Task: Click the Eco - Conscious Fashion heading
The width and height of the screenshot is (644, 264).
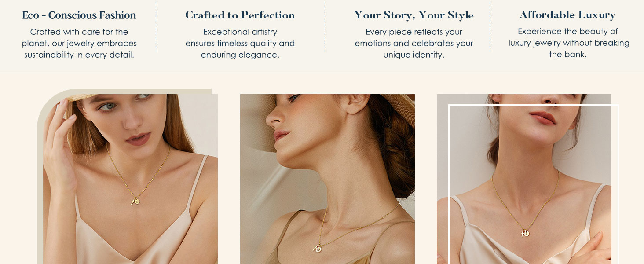Action: click(79, 15)
